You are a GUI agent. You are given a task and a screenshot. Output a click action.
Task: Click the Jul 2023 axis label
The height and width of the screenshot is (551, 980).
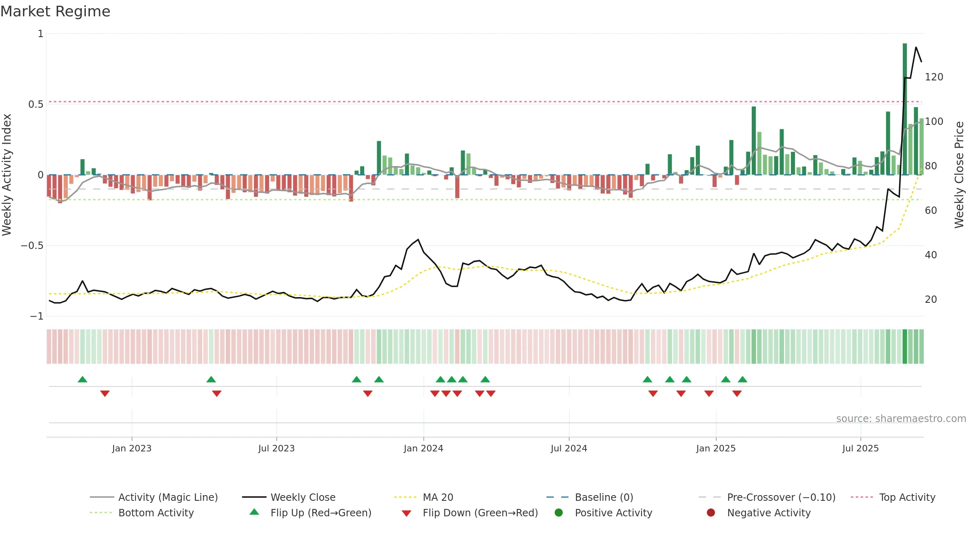(276, 448)
